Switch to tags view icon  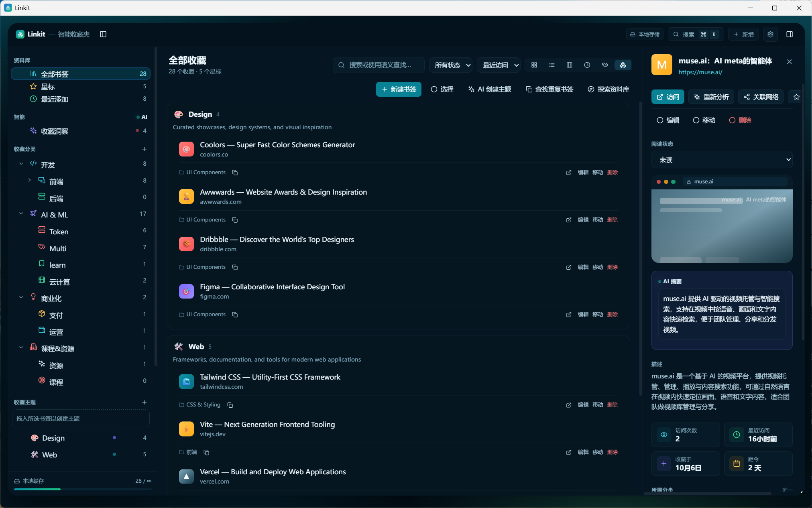coord(605,65)
